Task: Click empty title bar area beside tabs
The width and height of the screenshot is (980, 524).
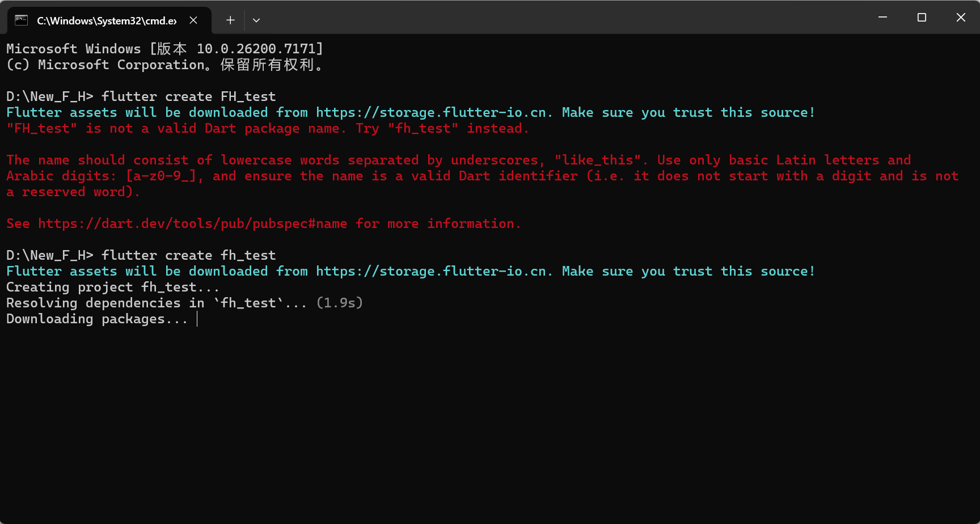Action: coord(561,18)
